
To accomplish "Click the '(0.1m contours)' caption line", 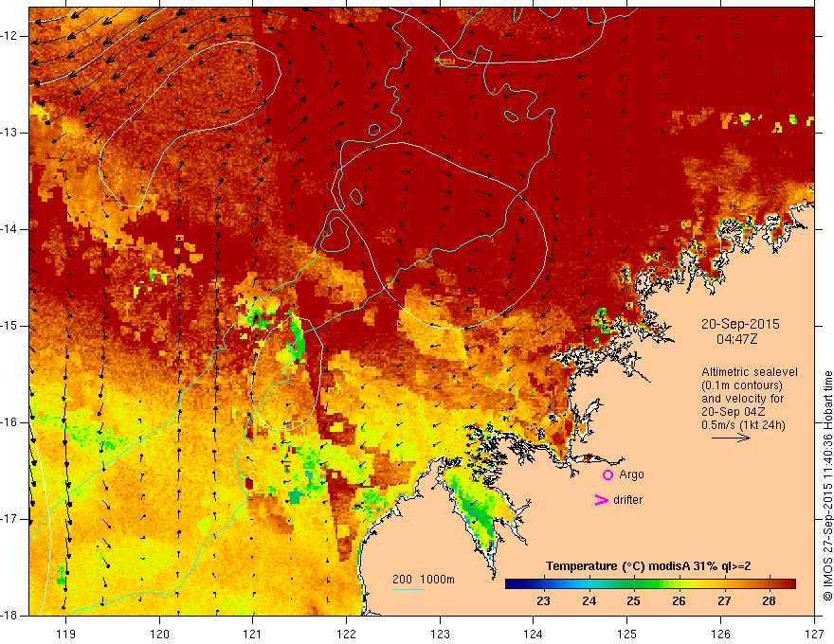I will [x=742, y=385].
